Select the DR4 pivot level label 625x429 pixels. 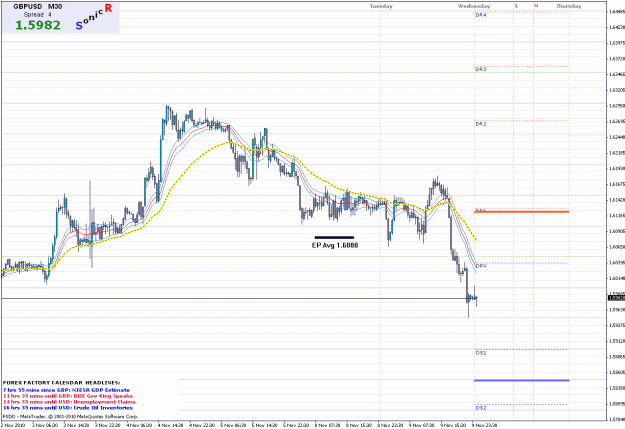point(481,15)
